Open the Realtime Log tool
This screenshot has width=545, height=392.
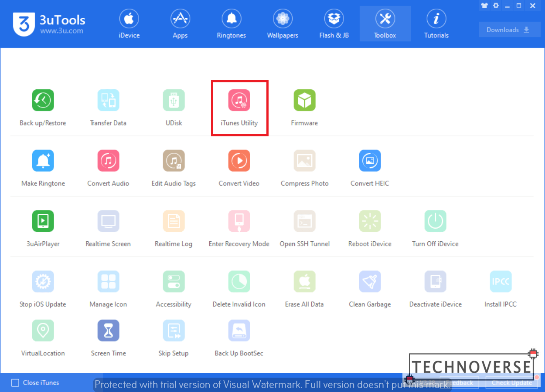(174, 229)
